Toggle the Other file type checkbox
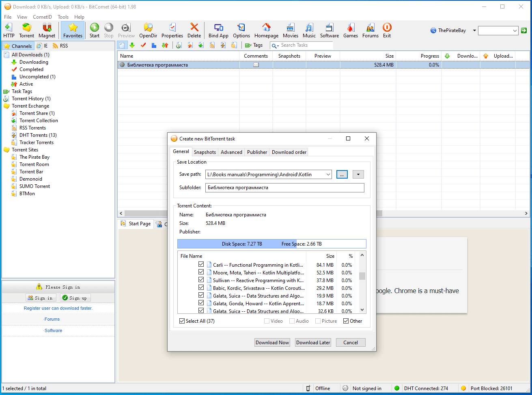532x395 pixels. coord(346,321)
